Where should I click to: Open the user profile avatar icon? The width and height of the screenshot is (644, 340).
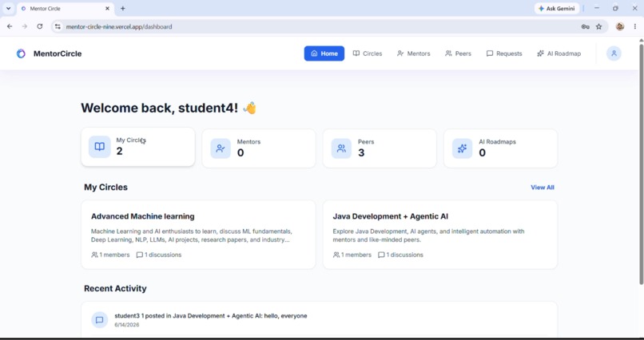point(614,53)
